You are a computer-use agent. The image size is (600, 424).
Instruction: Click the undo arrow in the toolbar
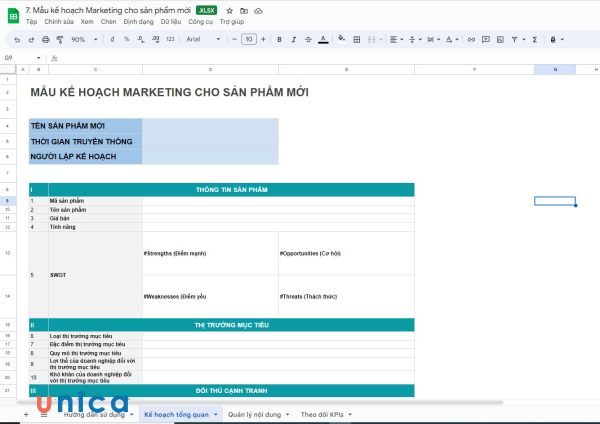[17, 39]
